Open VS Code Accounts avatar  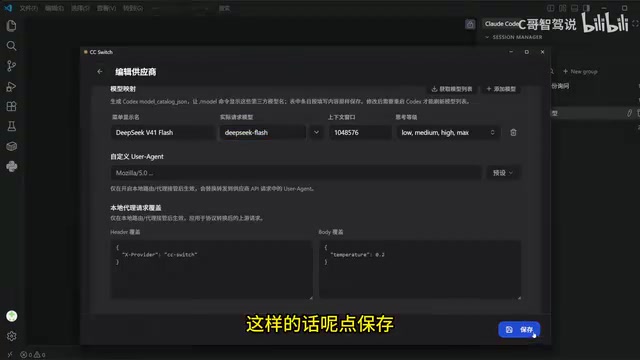[11, 316]
